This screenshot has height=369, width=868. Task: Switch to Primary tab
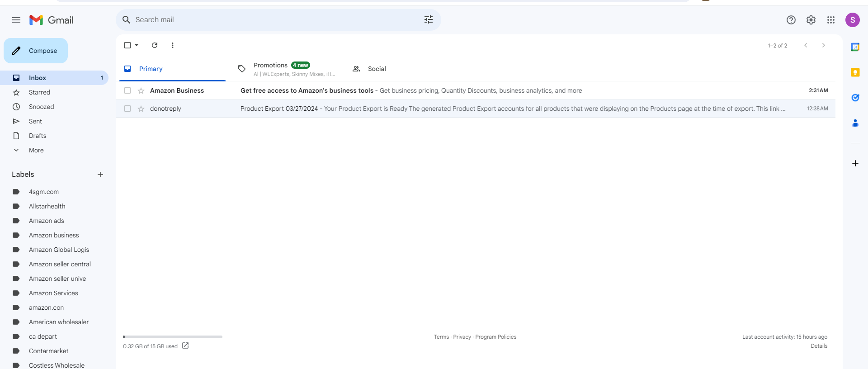coord(172,69)
